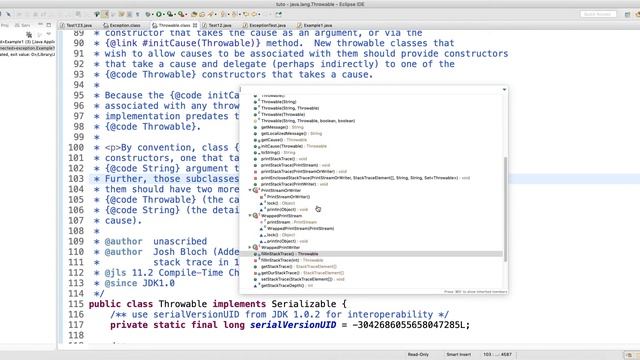Select Throwable(String, Throwable) constructor in outline
640x360 pixels.
[289, 108]
